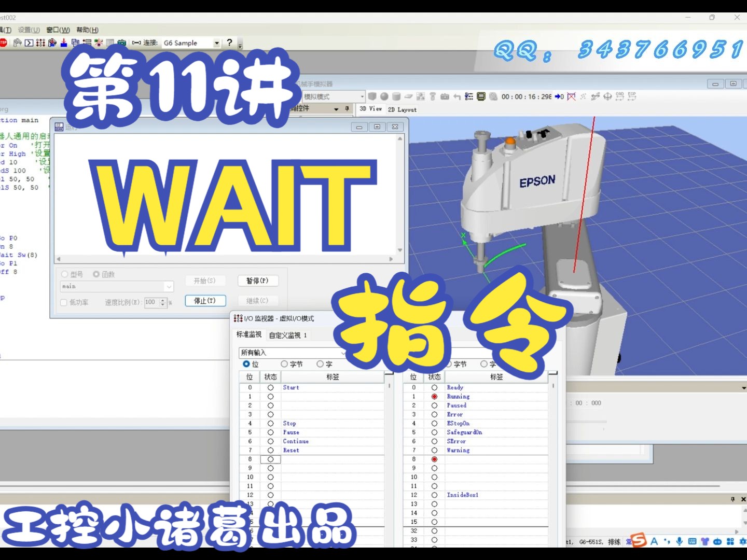Click the 继续(C) button

(x=258, y=301)
